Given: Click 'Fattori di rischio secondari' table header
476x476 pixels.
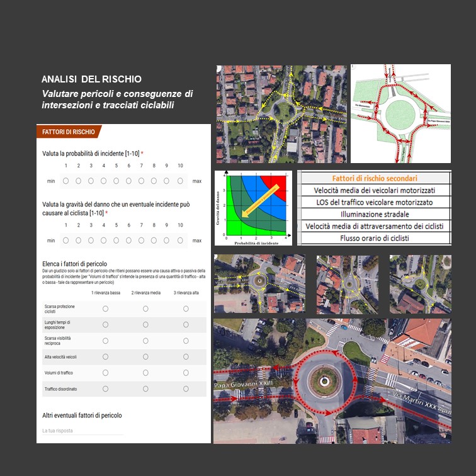Looking at the screenshot, I should tap(375, 178).
